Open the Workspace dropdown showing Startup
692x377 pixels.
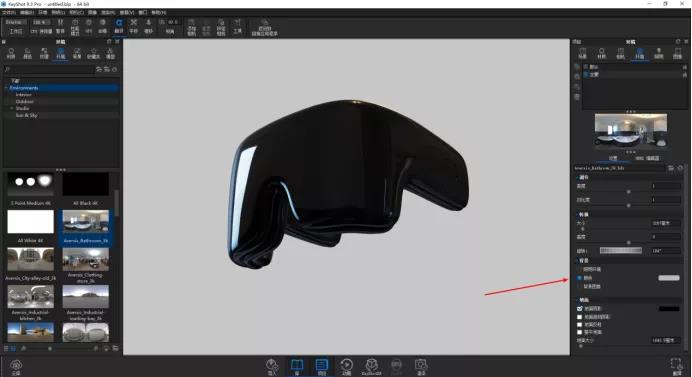pos(15,22)
